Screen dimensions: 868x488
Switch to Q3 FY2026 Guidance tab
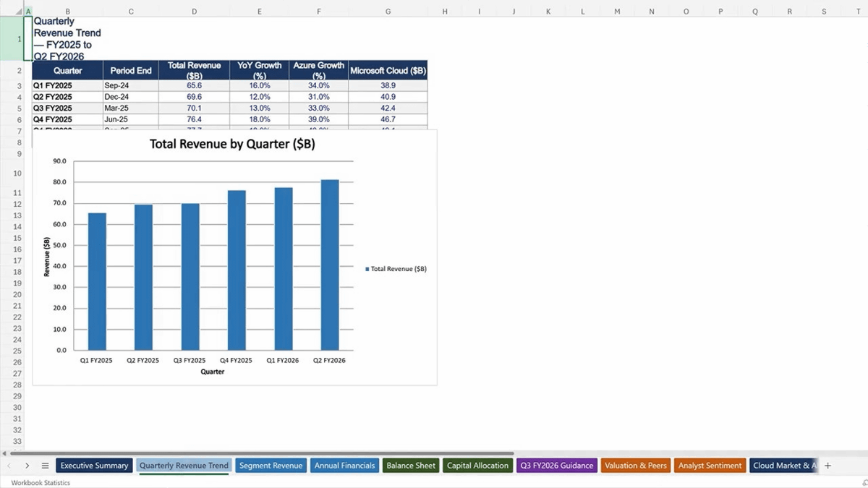[556, 466]
